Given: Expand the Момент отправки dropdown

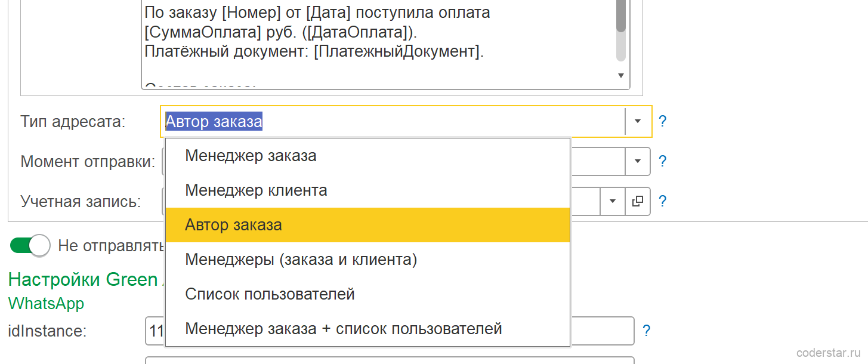Looking at the screenshot, I should pyautogui.click(x=638, y=161).
